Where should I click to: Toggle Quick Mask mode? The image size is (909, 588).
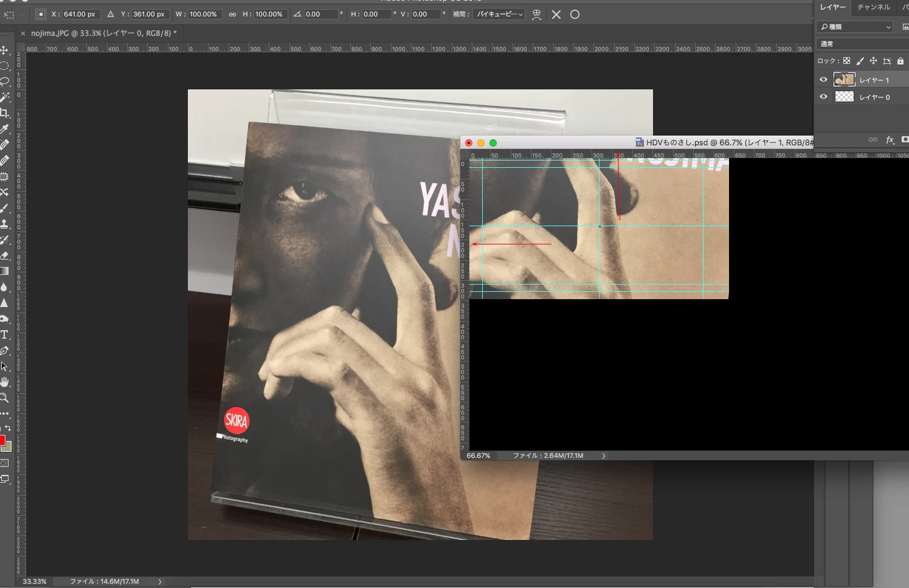pyautogui.click(x=4, y=463)
